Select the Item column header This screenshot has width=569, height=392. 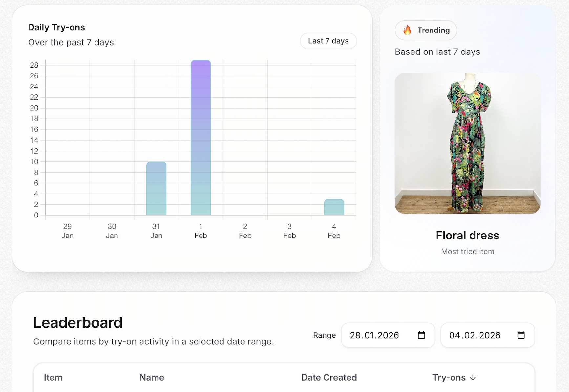(53, 378)
